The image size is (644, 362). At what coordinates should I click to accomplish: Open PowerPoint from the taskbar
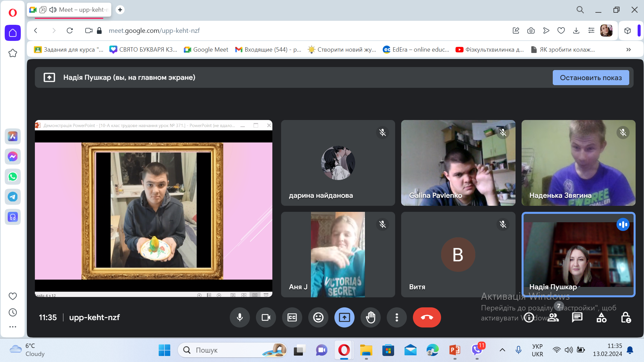coord(455,350)
